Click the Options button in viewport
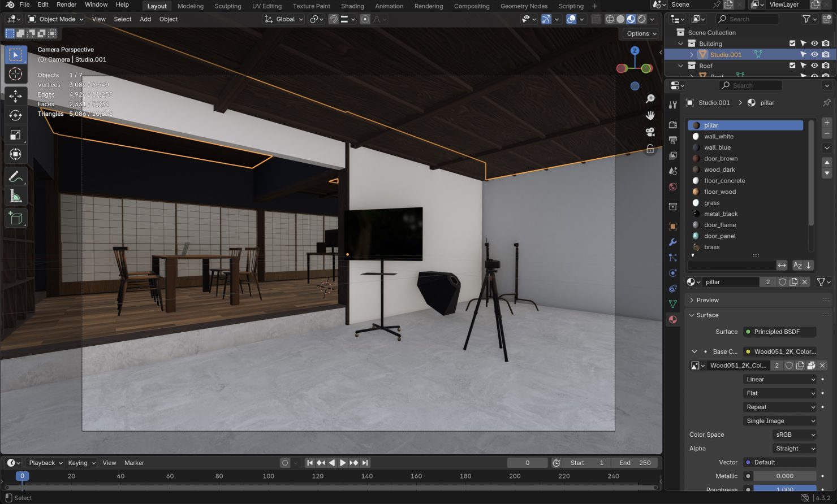 click(x=641, y=33)
